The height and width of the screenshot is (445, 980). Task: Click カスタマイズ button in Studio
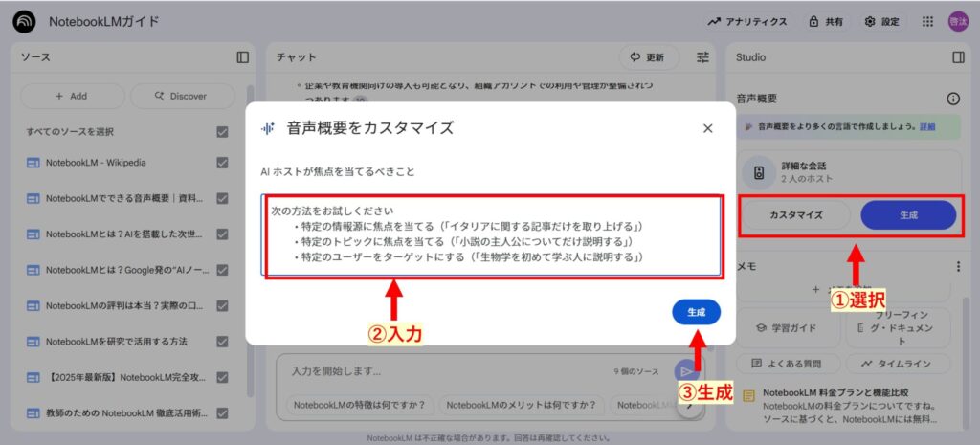(x=795, y=215)
